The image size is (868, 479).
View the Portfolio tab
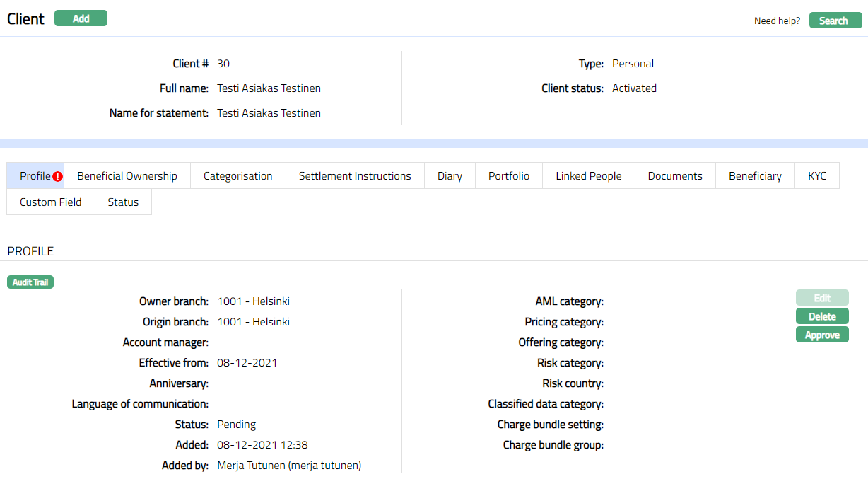click(x=509, y=176)
